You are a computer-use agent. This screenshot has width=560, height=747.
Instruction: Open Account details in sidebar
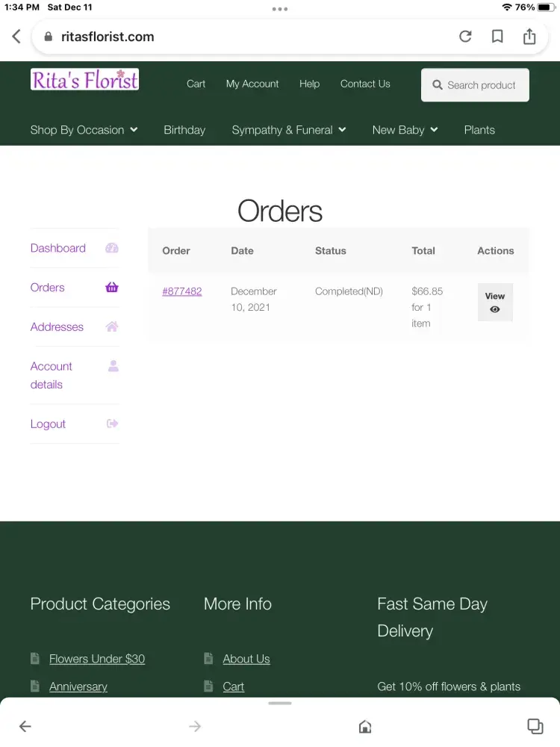click(x=51, y=376)
